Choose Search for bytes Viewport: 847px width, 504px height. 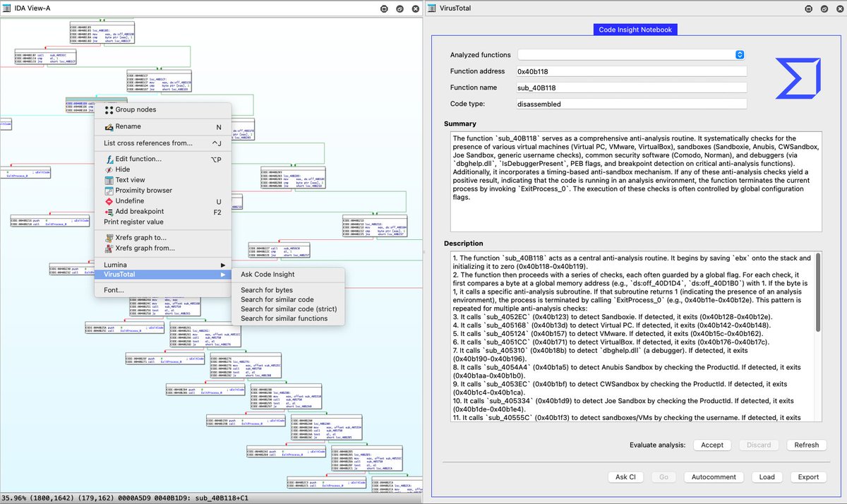coord(289,290)
